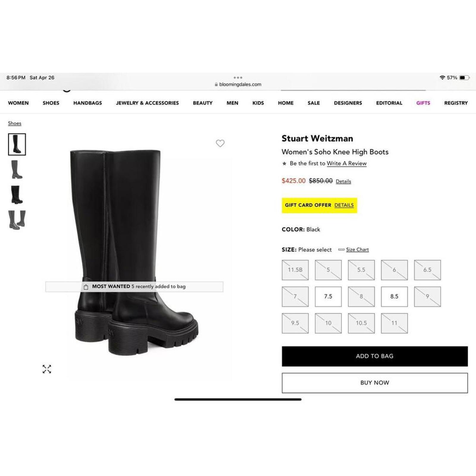Expand product image with fullscreen arrows icon
This screenshot has width=476, height=476.
click(47, 369)
